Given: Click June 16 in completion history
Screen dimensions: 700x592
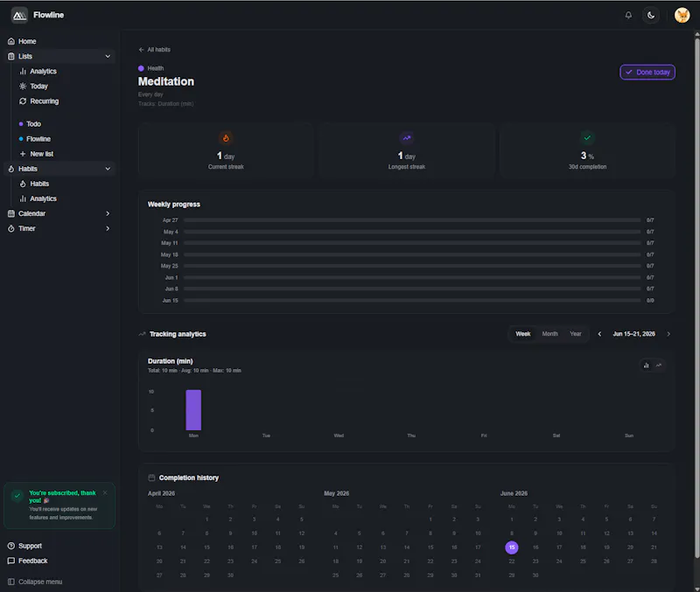Looking at the screenshot, I should (x=535, y=547).
